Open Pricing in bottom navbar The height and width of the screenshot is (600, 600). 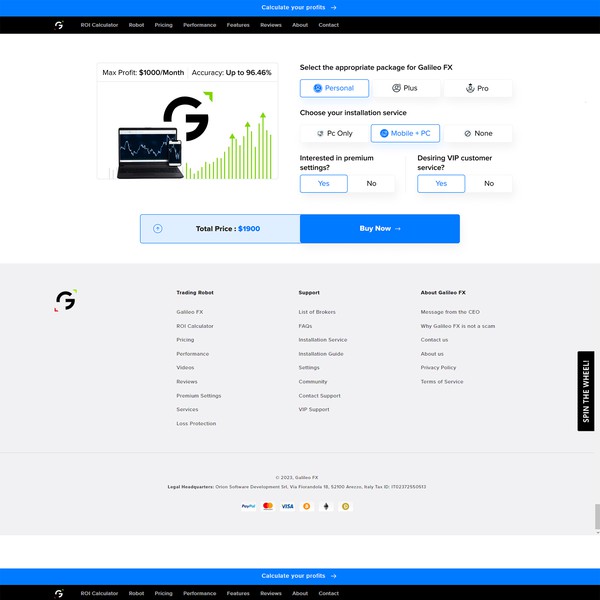[x=163, y=593]
